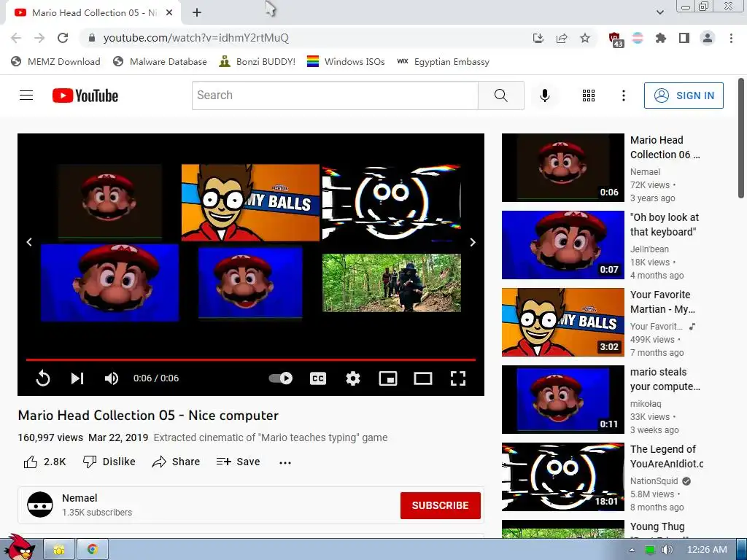The height and width of the screenshot is (560, 747).
Task: Open more actions ellipsis under video
Action: point(285,462)
